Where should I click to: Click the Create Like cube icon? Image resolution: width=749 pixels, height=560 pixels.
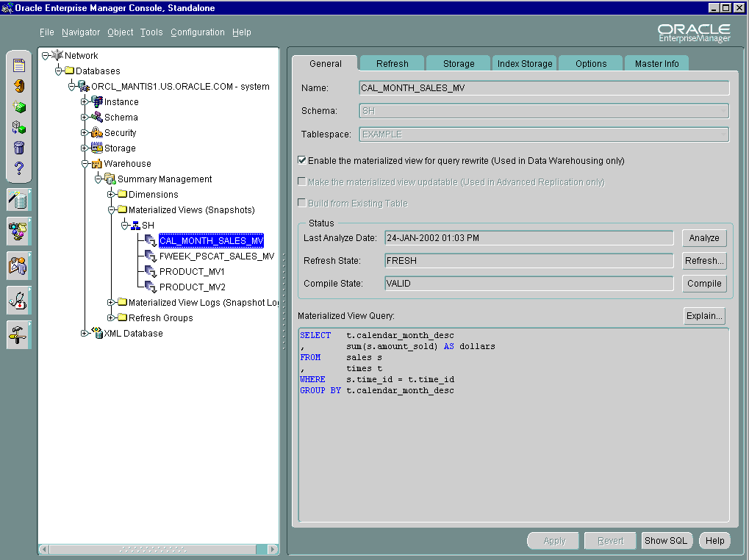[x=19, y=127]
